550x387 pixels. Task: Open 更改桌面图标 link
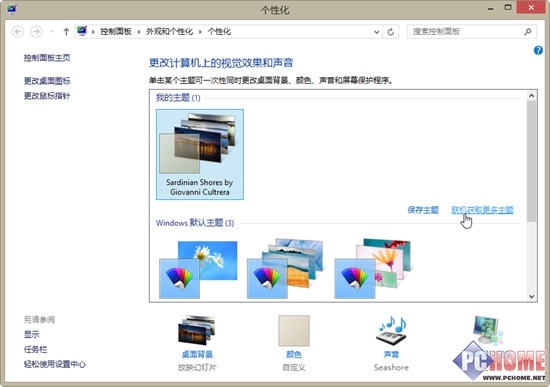pyautogui.click(x=47, y=81)
